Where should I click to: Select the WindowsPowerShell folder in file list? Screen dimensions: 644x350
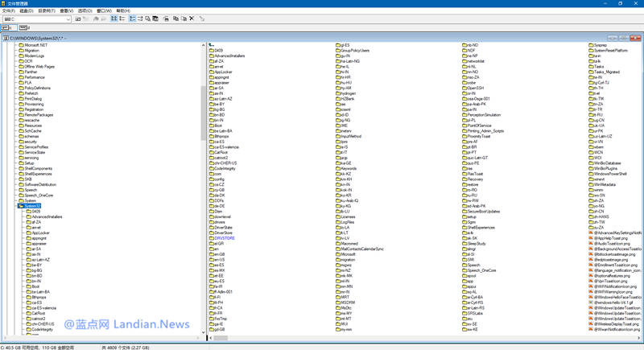610,173
